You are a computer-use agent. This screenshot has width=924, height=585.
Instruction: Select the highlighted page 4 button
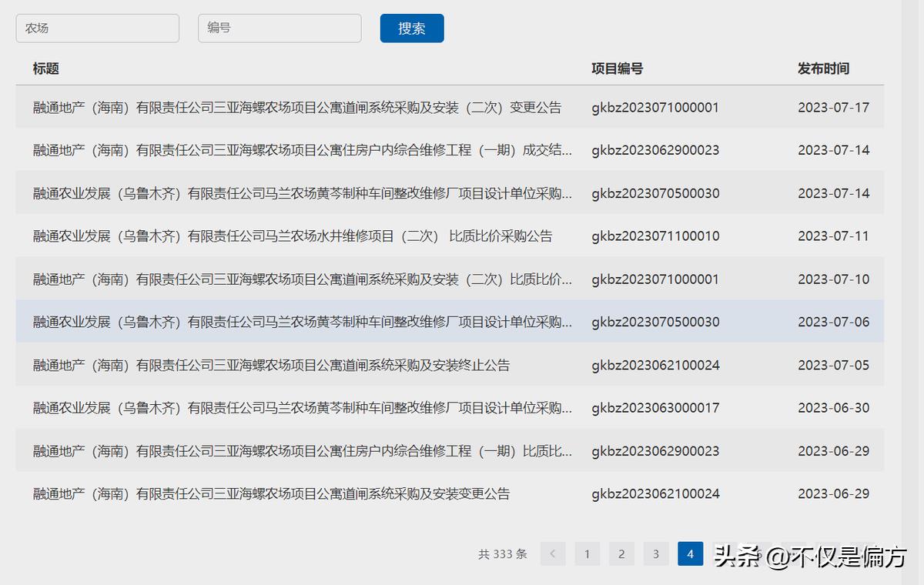click(x=690, y=554)
